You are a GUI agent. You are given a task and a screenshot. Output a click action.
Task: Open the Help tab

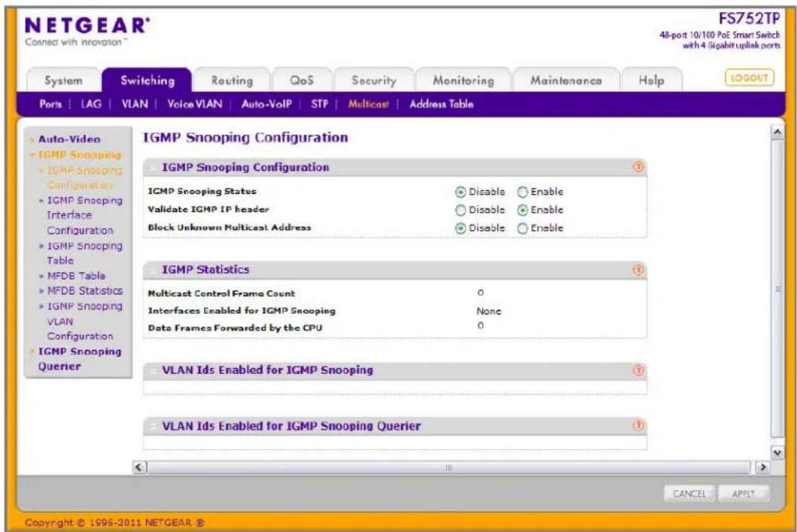(x=651, y=81)
